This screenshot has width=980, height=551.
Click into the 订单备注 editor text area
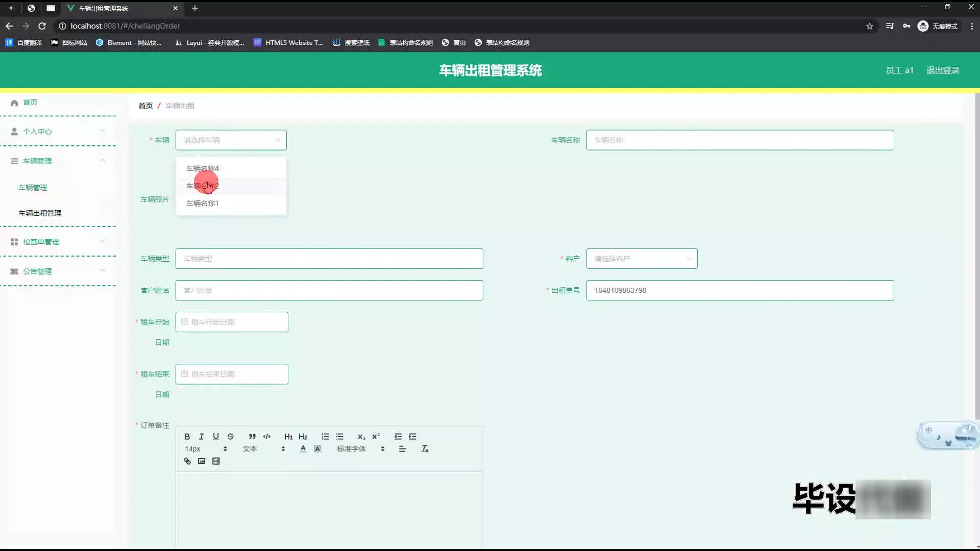click(329, 510)
